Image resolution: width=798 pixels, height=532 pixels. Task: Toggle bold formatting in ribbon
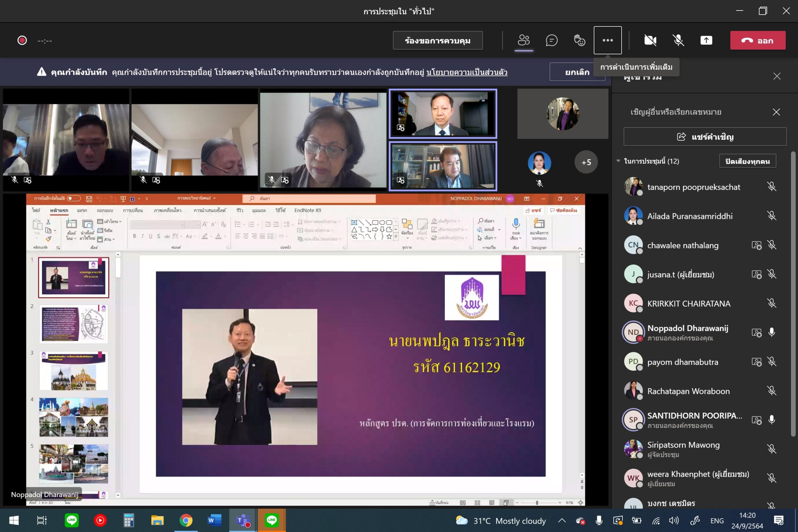click(135, 236)
